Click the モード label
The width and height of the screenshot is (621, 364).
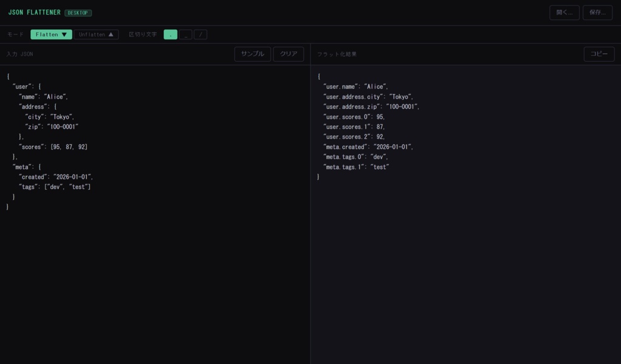pyautogui.click(x=15, y=35)
